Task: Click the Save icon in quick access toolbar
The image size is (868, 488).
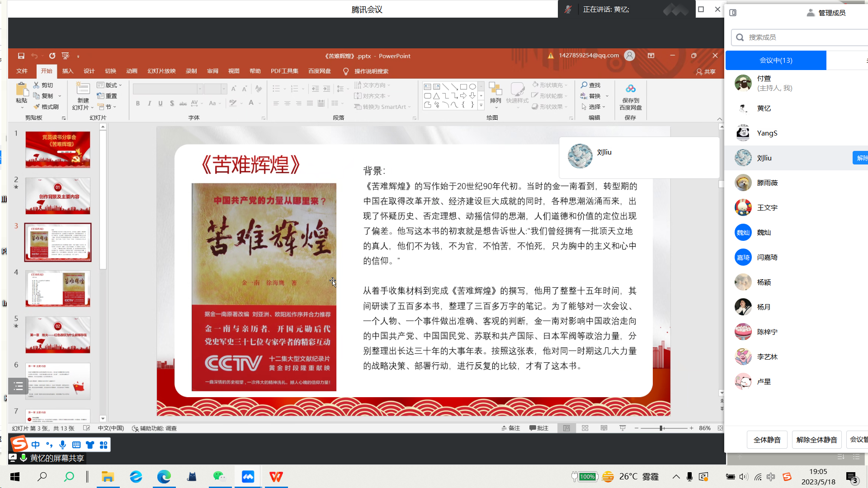Action: (21, 56)
